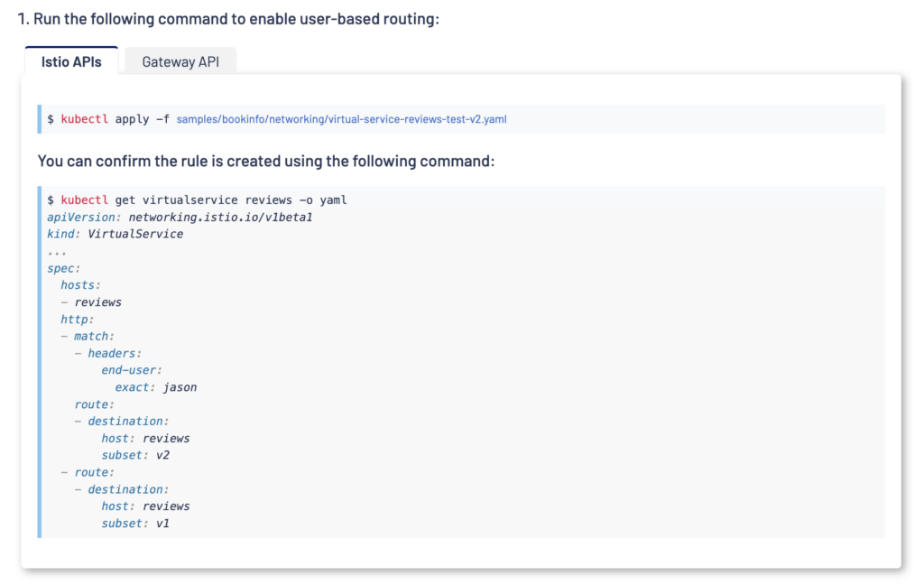Image resolution: width=924 pixels, height=585 pixels.
Task: Click the "- headers:" line
Action: [x=108, y=353]
